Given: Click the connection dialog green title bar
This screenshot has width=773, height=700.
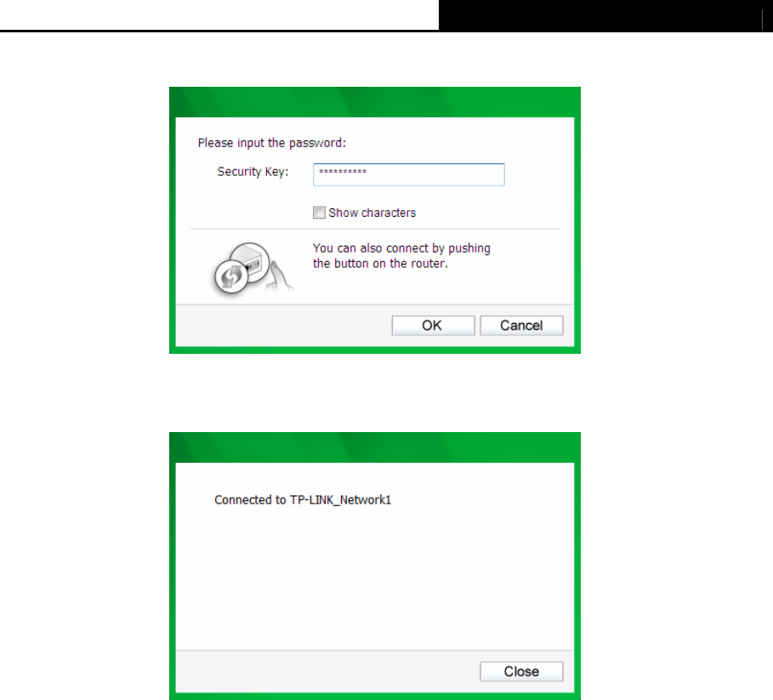Looking at the screenshot, I should (x=375, y=447).
